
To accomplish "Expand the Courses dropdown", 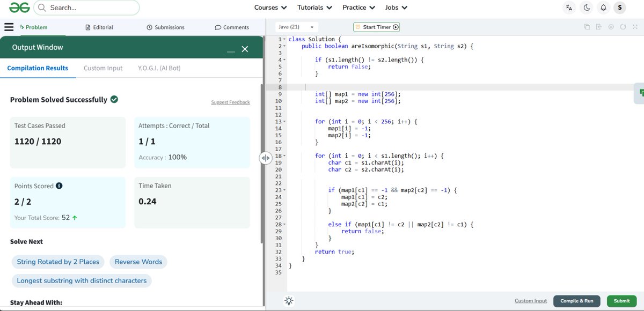I will tap(270, 7).
